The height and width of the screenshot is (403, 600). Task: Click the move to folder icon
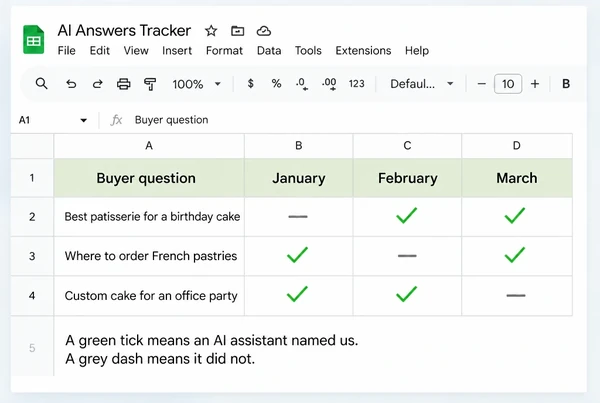tap(238, 31)
